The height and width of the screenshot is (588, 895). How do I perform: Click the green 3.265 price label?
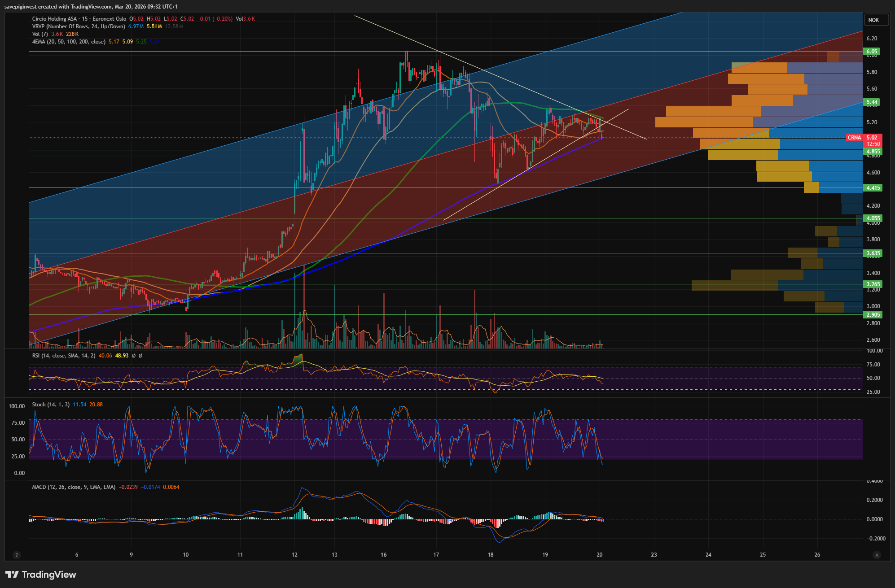[x=873, y=284]
